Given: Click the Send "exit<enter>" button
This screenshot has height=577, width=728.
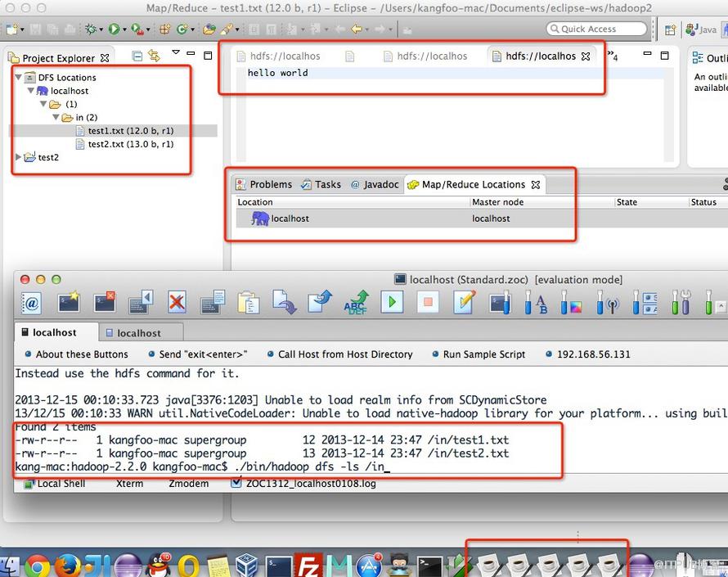Looking at the screenshot, I should coord(198,354).
